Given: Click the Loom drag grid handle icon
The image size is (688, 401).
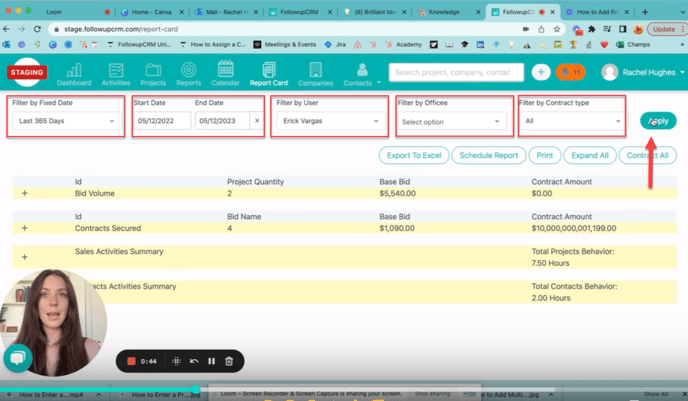Looking at the screenshot, I should (176, 361).
